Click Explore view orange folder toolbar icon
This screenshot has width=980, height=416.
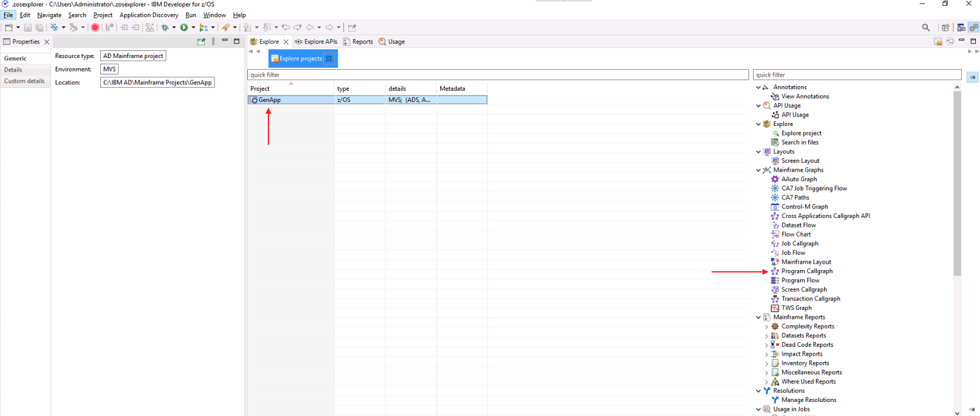[938, 42]
